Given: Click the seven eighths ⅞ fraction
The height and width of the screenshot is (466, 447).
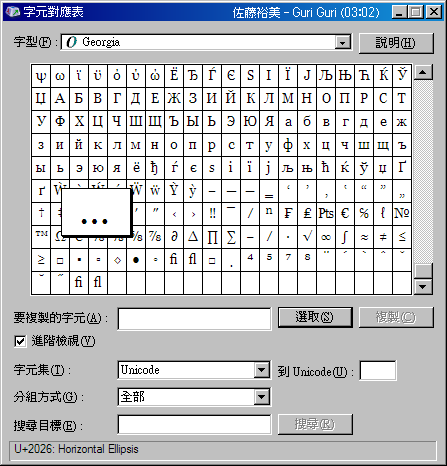Looking at the screenshot, I should coord(155,237).
